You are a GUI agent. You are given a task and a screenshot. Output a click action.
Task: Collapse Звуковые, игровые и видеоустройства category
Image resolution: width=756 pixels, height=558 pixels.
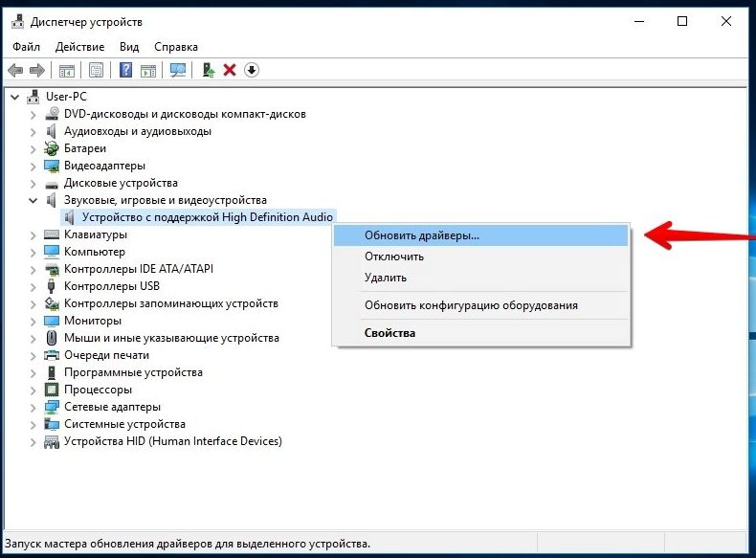(x=33, y=200)
